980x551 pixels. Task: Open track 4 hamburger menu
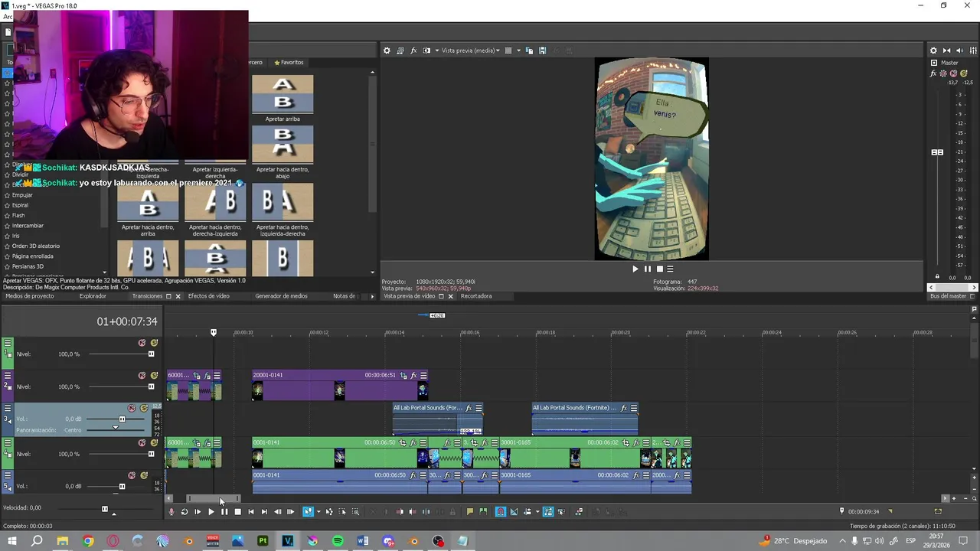coord(8,443)
